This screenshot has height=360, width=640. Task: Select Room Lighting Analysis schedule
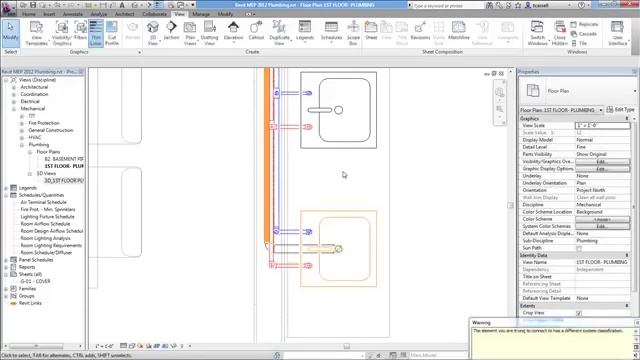click(x=45, y=238)
